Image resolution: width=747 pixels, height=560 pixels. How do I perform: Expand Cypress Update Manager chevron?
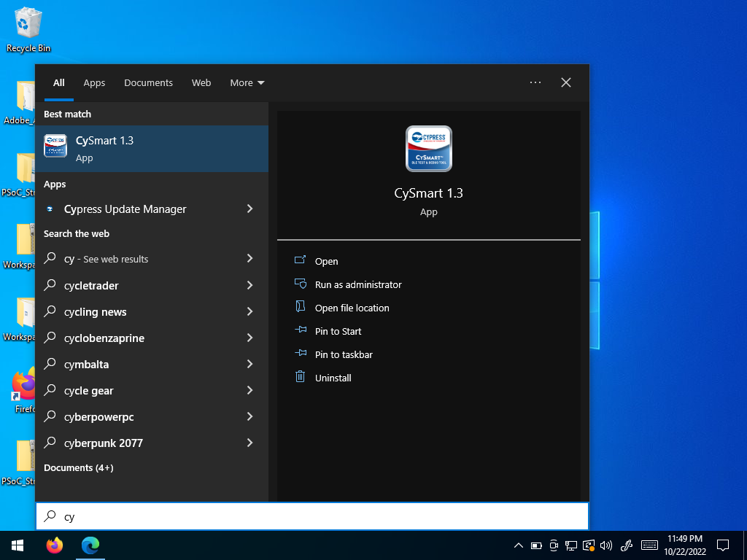tap(249, 209)
